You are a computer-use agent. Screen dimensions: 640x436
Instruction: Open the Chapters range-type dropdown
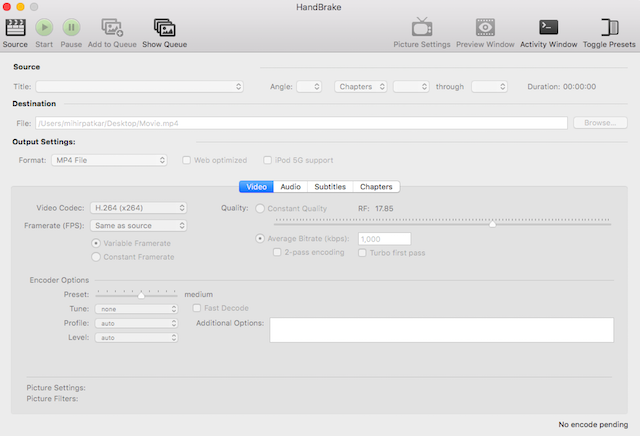tap(360, 87)
